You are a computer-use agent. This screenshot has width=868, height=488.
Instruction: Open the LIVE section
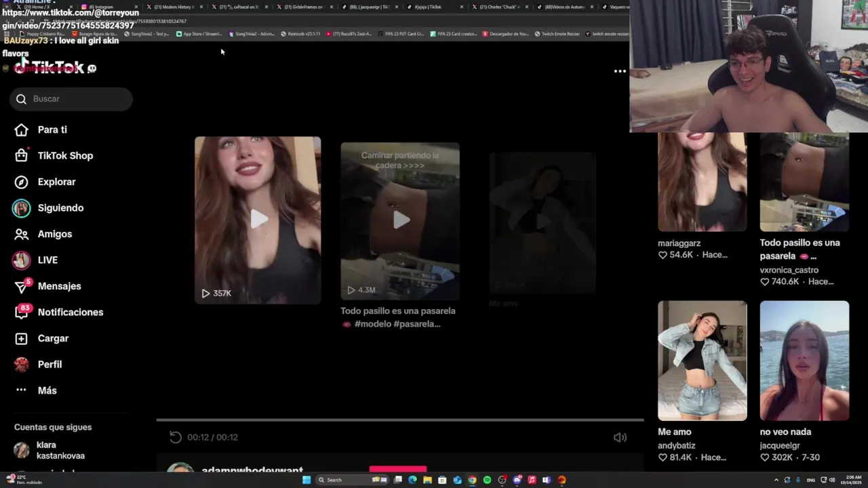35,260
